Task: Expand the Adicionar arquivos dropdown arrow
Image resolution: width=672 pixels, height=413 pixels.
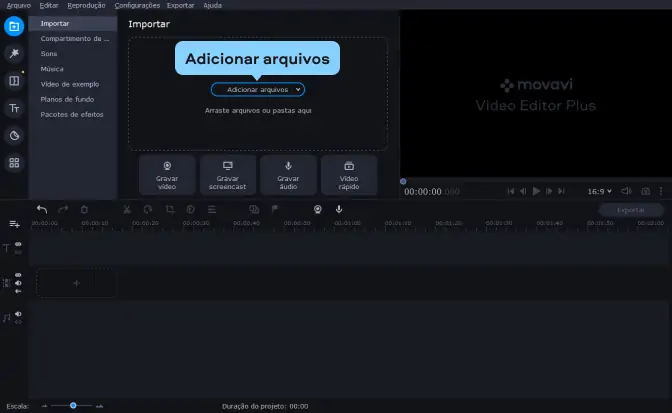Action: tap(298, 90)
